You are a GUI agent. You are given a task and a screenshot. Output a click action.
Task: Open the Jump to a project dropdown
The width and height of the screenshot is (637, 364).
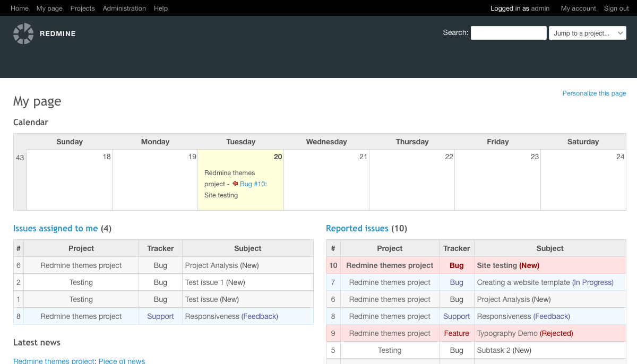pyautogui.click(x=588, y=33)
